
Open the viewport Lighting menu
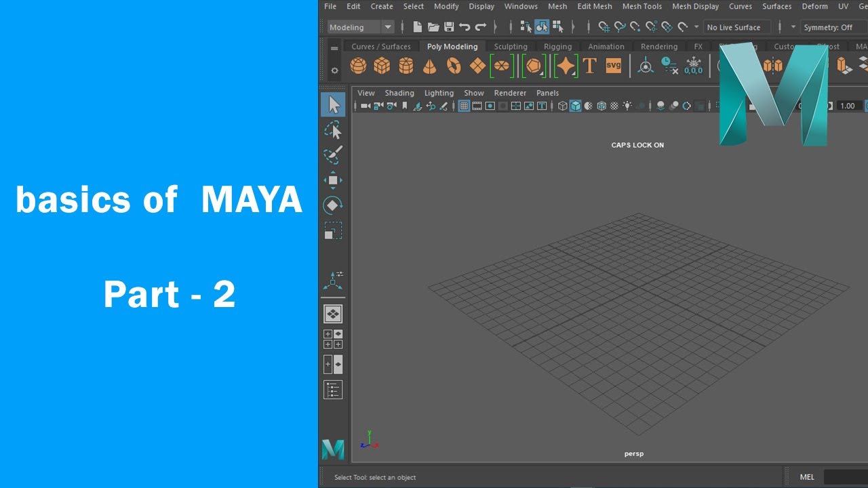click(439, 93)
